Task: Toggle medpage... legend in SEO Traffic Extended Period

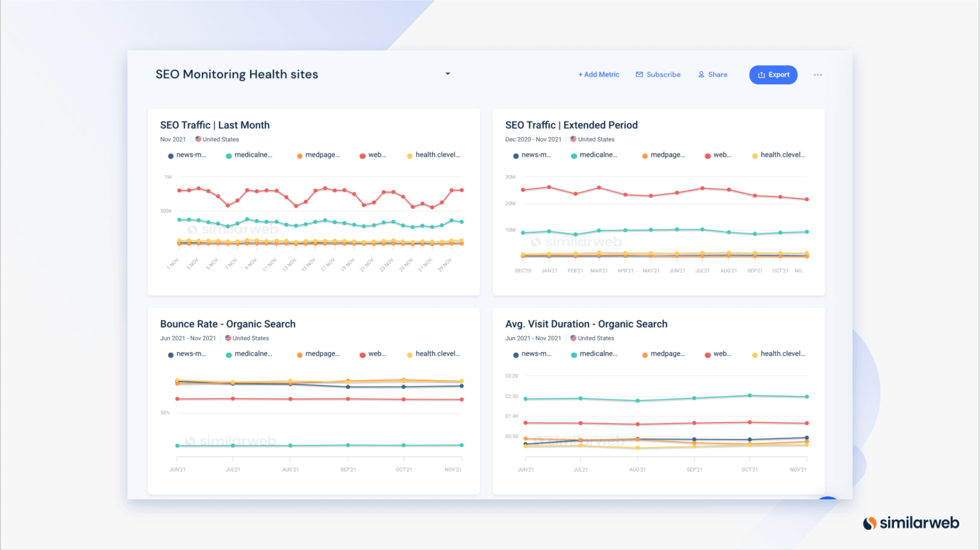Action: (x=664, y=155)
